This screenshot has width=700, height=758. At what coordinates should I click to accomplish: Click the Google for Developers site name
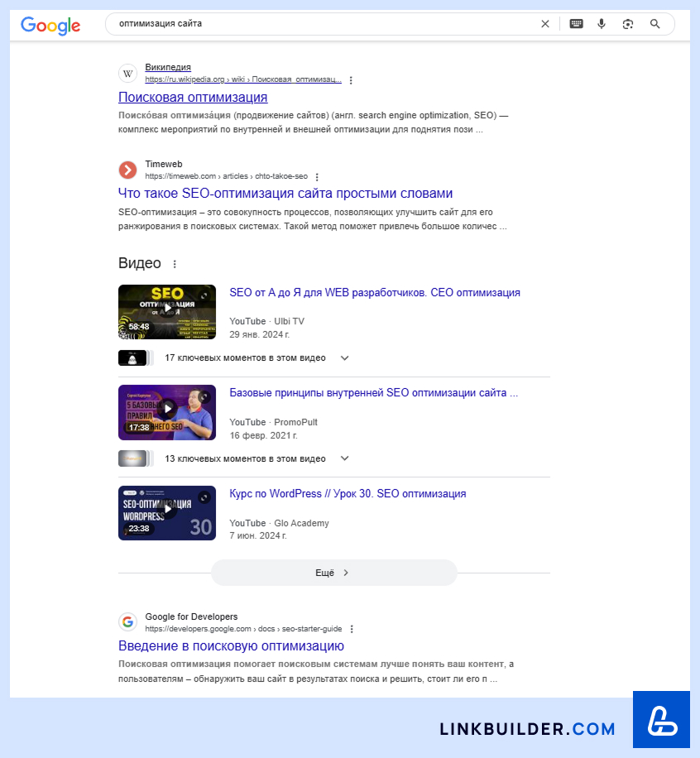[x=191, y=616]
